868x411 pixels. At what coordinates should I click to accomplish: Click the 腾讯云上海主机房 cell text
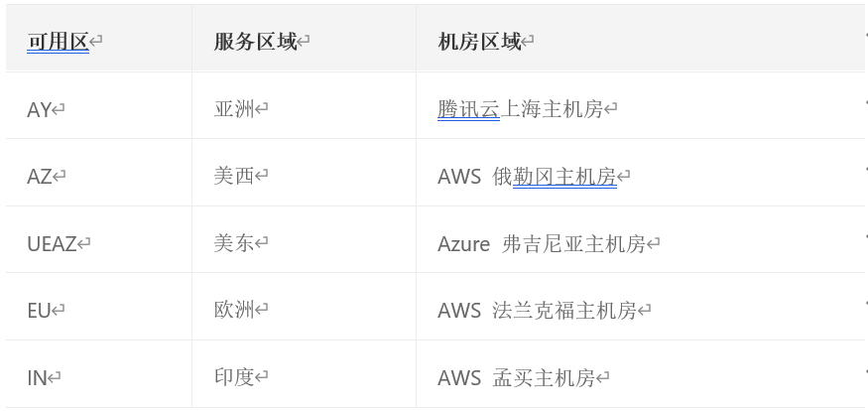[521, 109]
